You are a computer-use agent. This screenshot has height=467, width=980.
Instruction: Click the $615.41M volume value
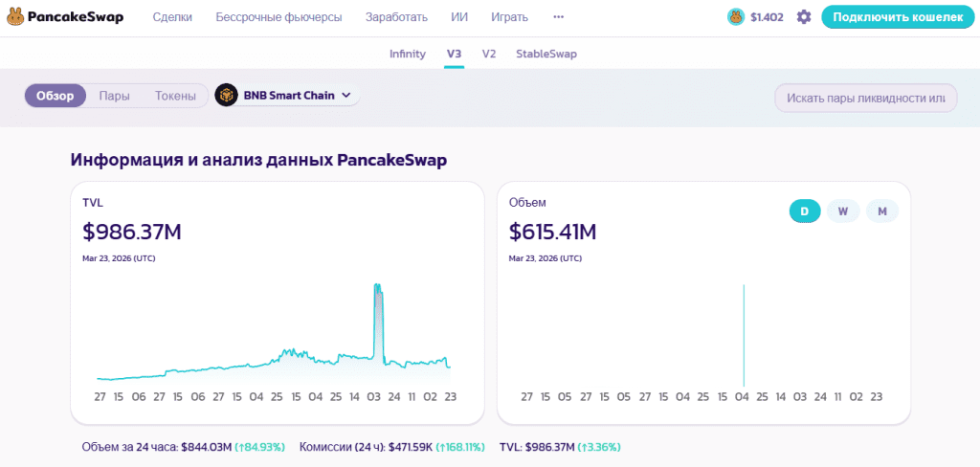coord(552,232)
